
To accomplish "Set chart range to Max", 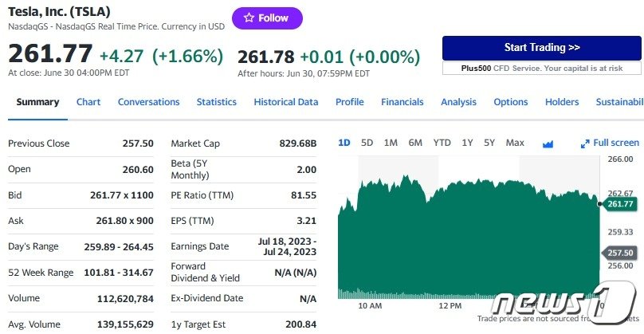I will (515, 143).
